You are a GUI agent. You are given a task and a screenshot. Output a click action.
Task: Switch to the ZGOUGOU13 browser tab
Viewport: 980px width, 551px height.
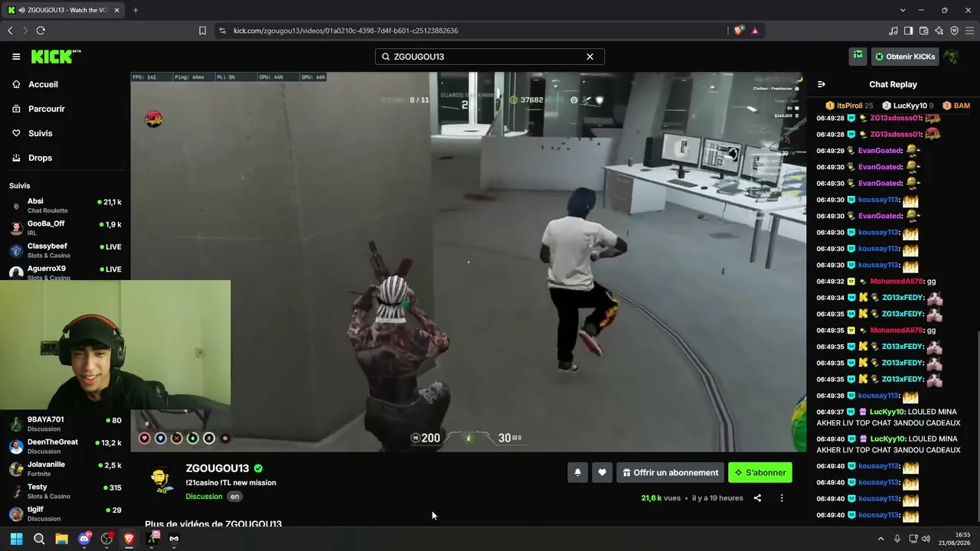click(x=64, y=10)
